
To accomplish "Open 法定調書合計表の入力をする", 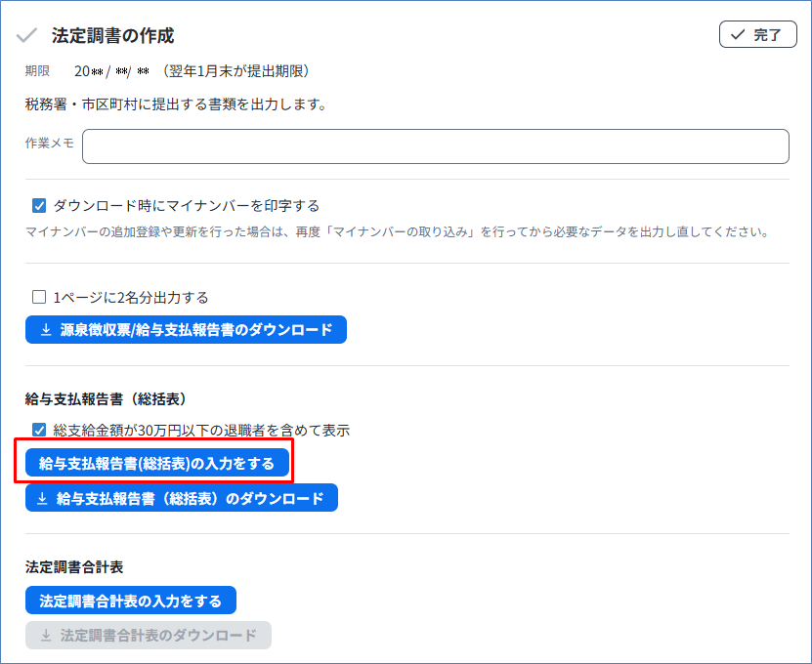I will tap(130, 600).
